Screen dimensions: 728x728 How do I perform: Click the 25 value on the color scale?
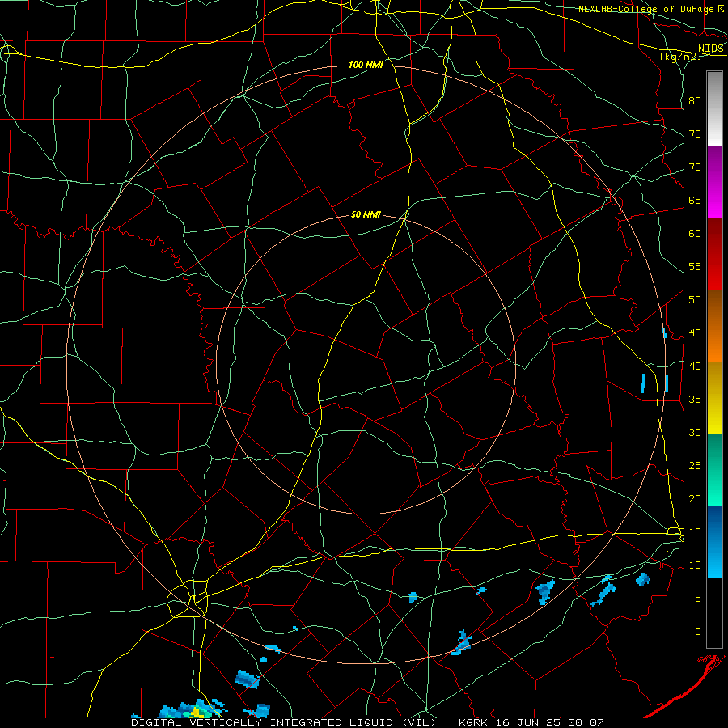tap(695, 466)
